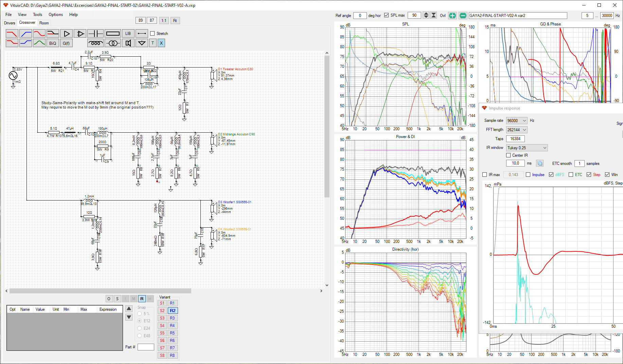623x364 pixels.
Task: Open the IR window Tukey dropdown
Action: pyautogui.click(x=527, y=148)
